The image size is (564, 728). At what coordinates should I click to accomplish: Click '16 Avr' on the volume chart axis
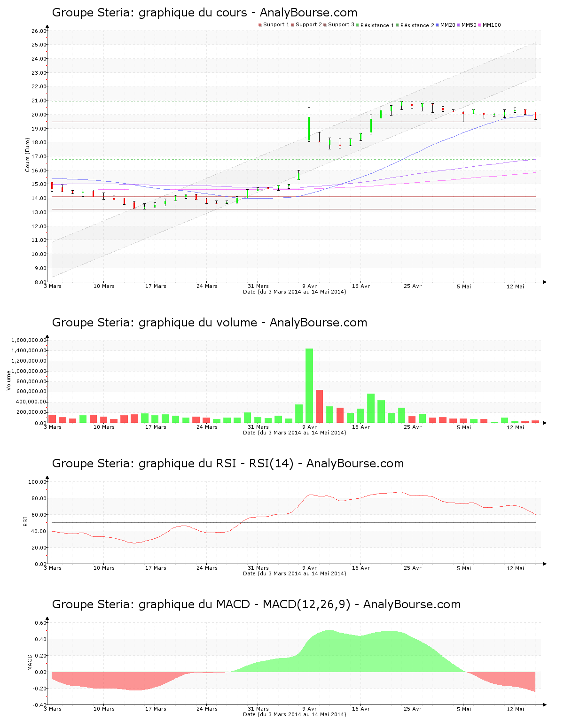click(x=361, y=427)
